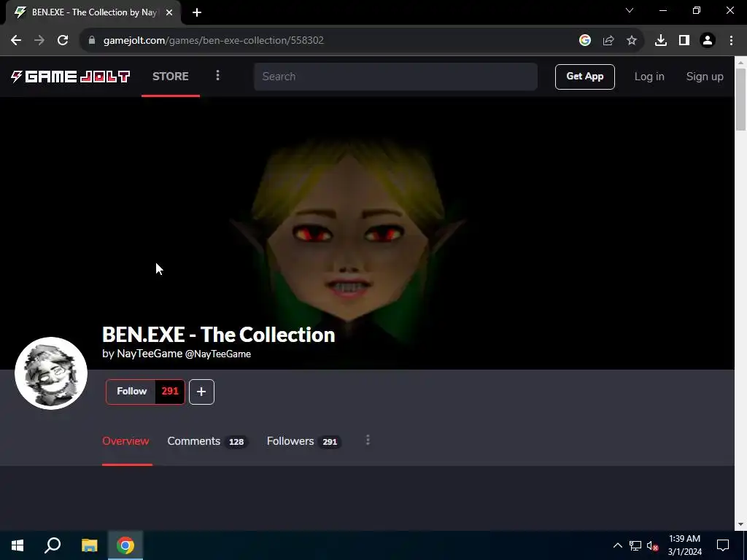The height and width of the screenshot is (560, 747).
Task: Click the share this page icon
Action: (x=608, y=41)
